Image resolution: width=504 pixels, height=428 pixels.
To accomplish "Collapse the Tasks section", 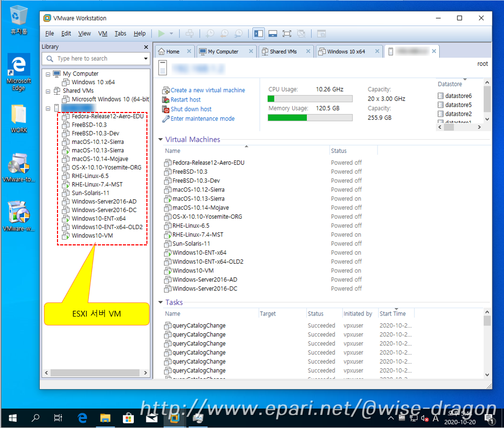I will click(161, 302).
